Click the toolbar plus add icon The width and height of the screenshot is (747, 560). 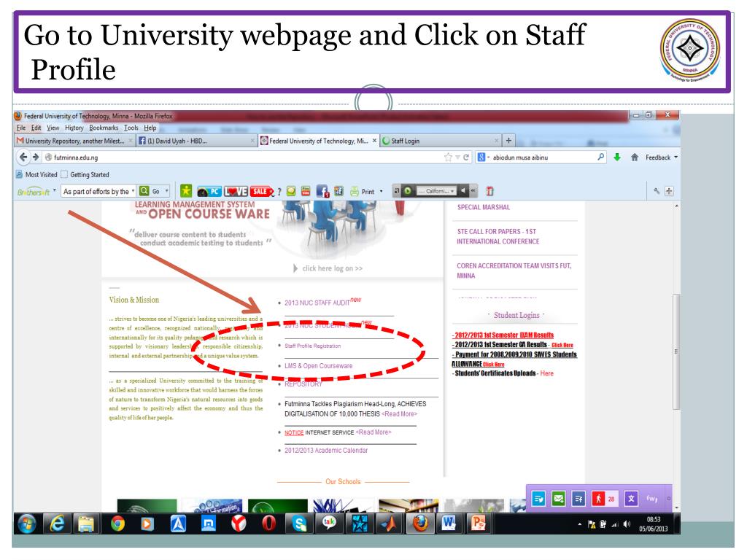pyautogui.click(x=670, y=191)
